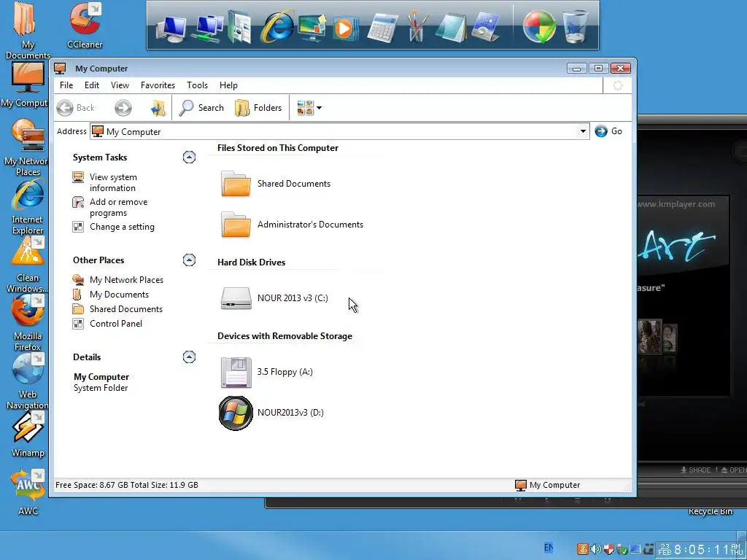The height and width of the screenshot is (560, 747).
Task: Select Clean Windows desktop shortcut
Action: coord(28,265)
